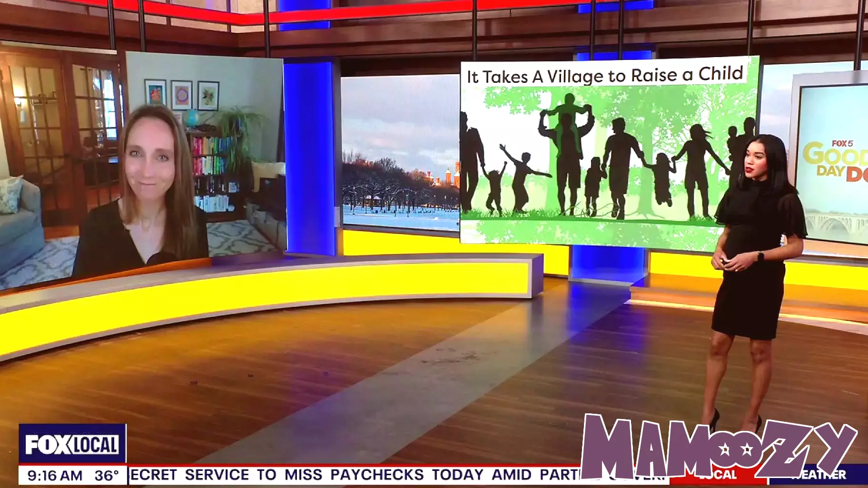Screen dimensions: 868x488
Task: Click the Secret Service news ticker headline
Action: 352,475
